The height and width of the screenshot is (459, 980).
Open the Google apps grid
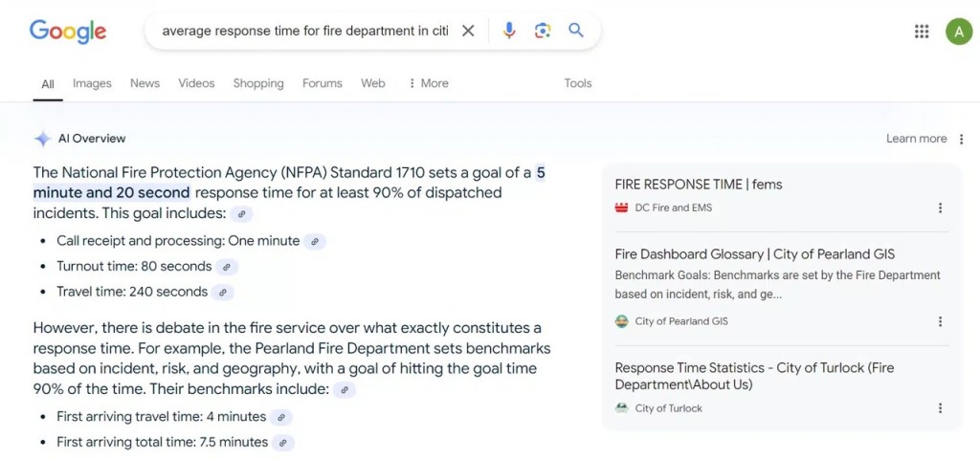922,32
